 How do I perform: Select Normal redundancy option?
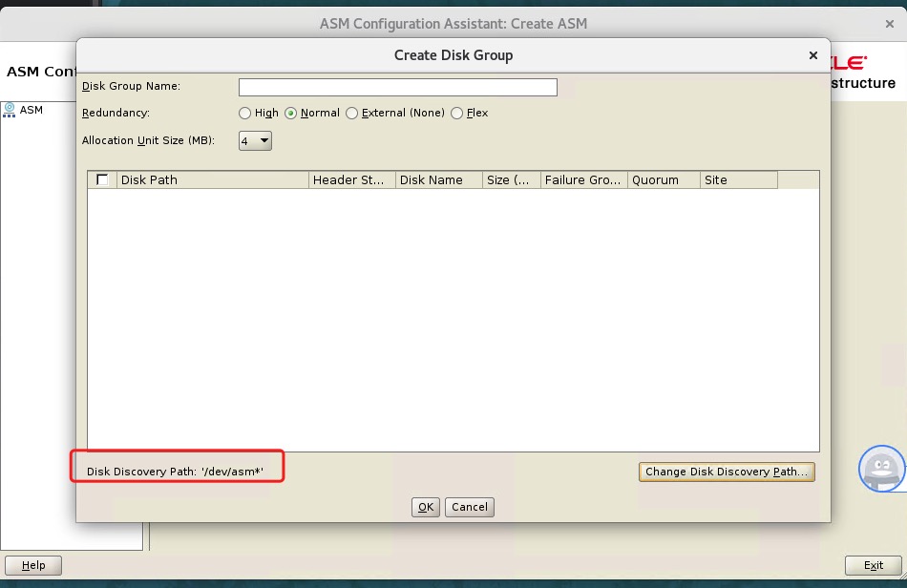(x=290, y=114)
